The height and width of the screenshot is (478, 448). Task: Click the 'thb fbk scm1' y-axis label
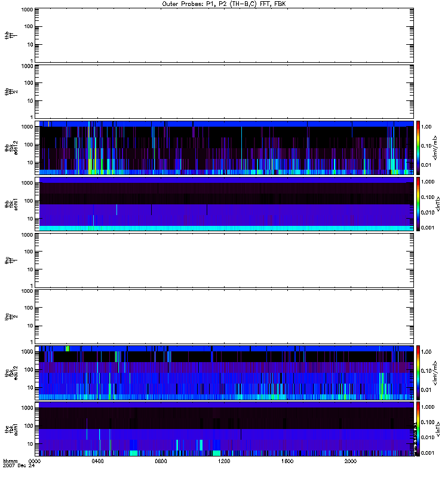coord(11,204)
